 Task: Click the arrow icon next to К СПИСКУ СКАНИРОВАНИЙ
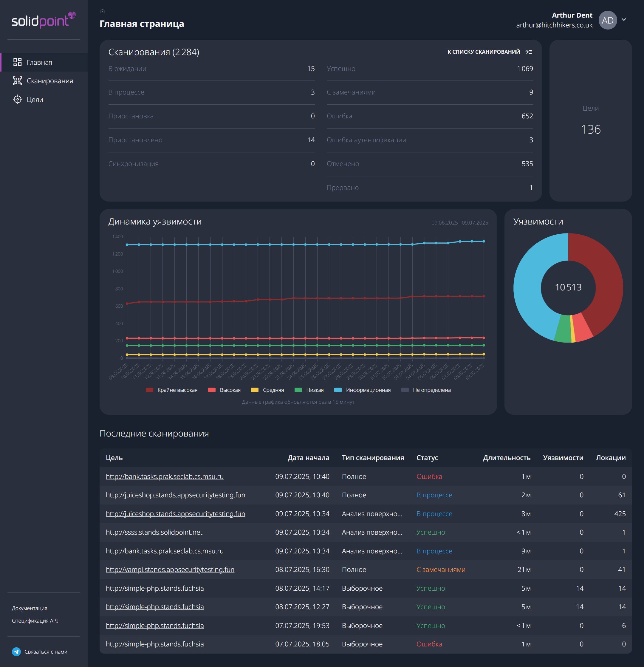528,52
